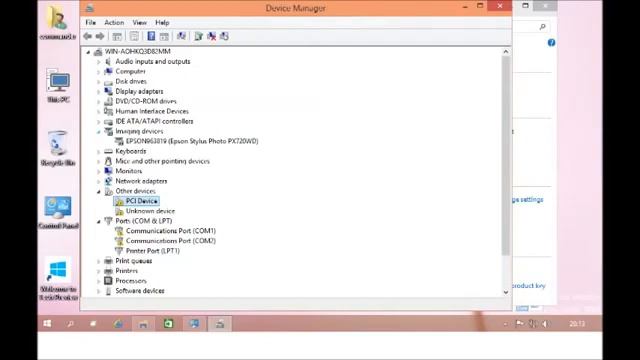Click the vertical scrollbar thumb
The height and width of the screenshot is (360, 640).
coord(506,156)
